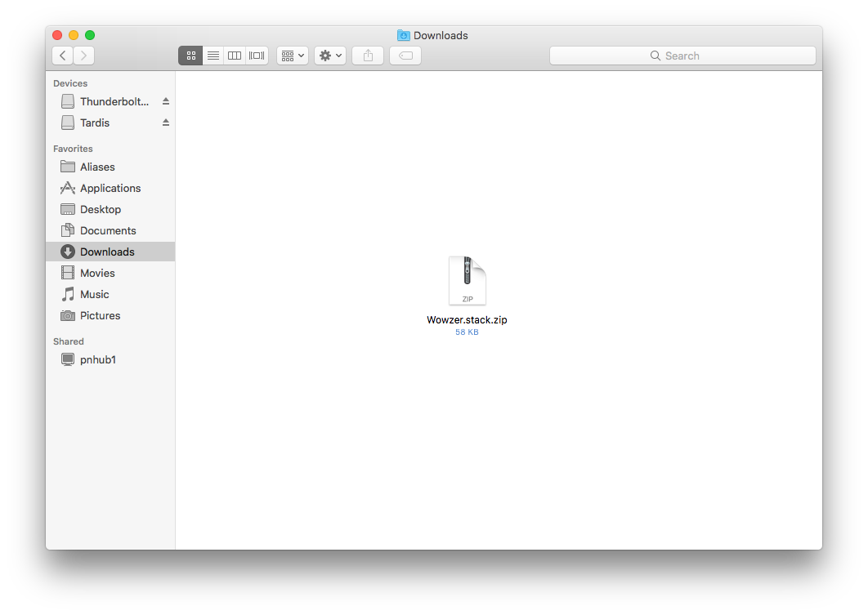Click the Downloads folder icon in title bar
Image resolution: width=868 pixels, height=615 pixels.
pos(404,35)
